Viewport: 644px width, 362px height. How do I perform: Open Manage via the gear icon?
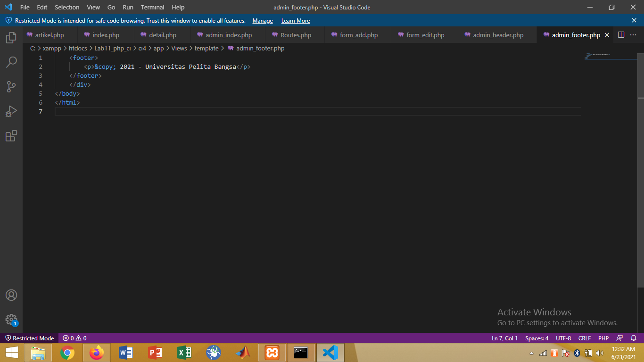tap(11, 319)
